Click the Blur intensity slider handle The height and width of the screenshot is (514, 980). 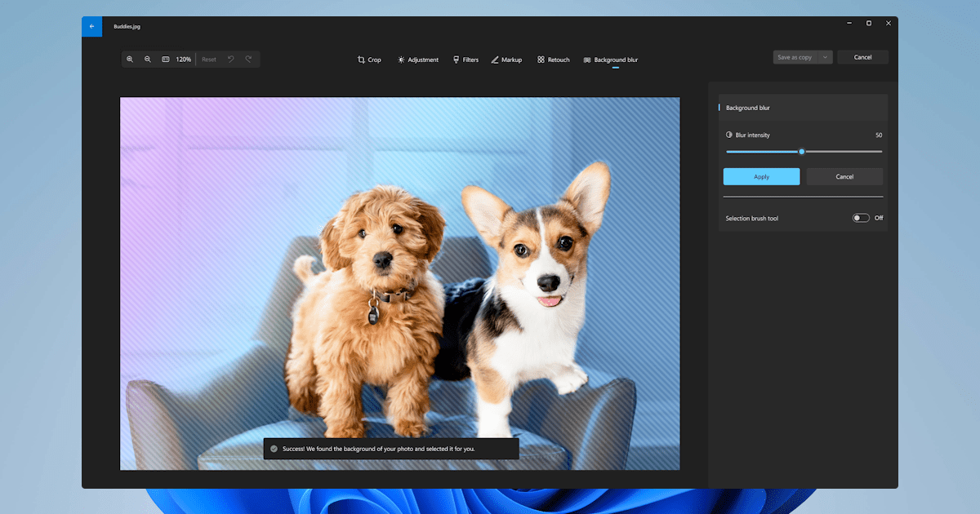[802, 151]
